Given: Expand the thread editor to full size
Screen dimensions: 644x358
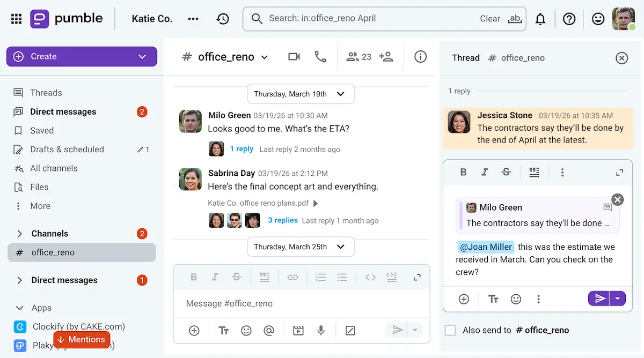Looking at the screenshot, I should 619,173.
